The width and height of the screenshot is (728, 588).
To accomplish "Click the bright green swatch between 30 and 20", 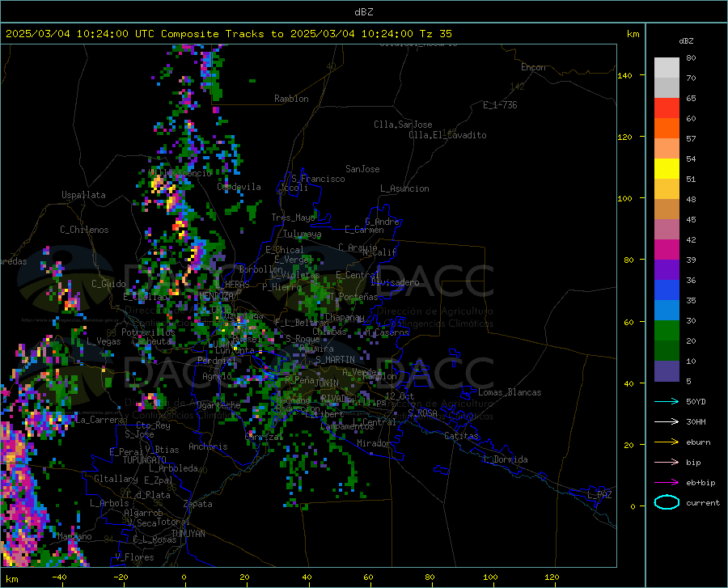I will tap(667, 331).
